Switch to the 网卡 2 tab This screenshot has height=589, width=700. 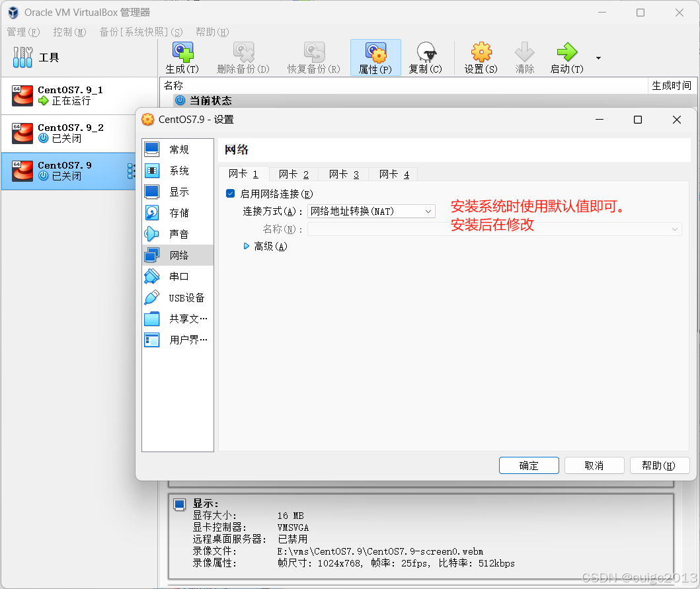point(293,175)
